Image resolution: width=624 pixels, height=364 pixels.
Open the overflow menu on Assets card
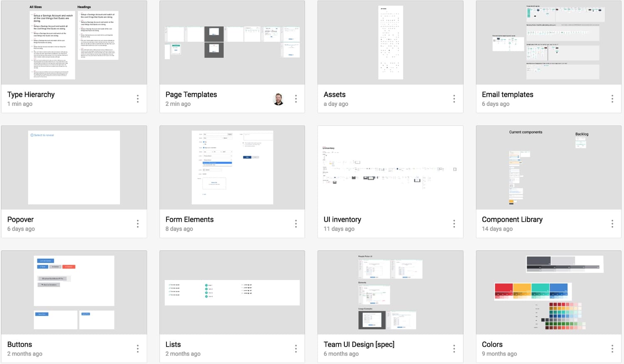click(x=454, y=99)
